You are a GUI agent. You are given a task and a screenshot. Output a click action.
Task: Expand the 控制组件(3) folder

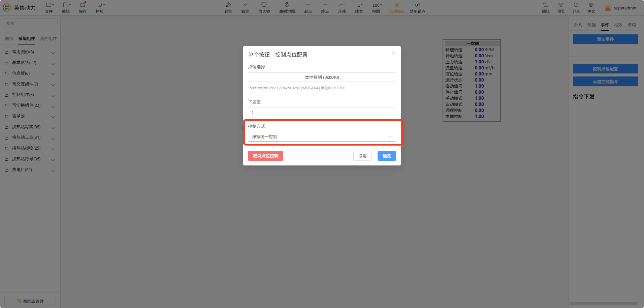point(30,95)
